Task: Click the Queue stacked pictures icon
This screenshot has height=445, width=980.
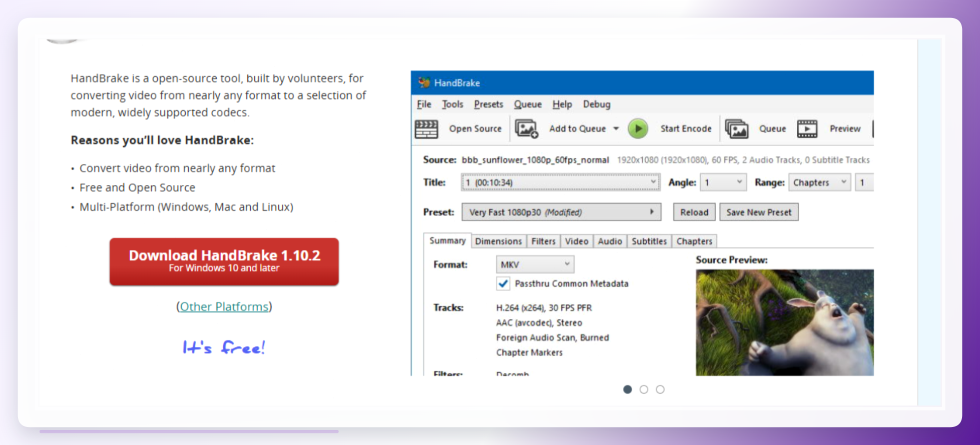Action: pos(737,129)
